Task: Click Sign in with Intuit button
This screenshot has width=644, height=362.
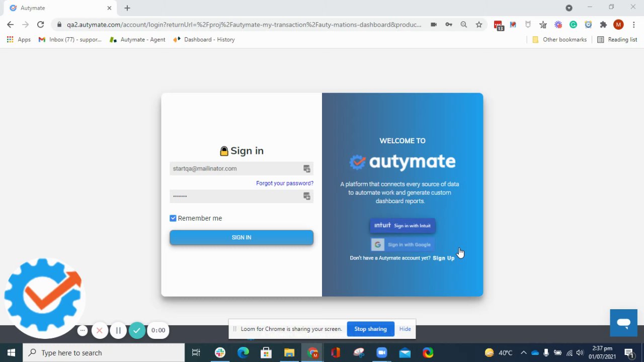Action: tap(403, 226)
